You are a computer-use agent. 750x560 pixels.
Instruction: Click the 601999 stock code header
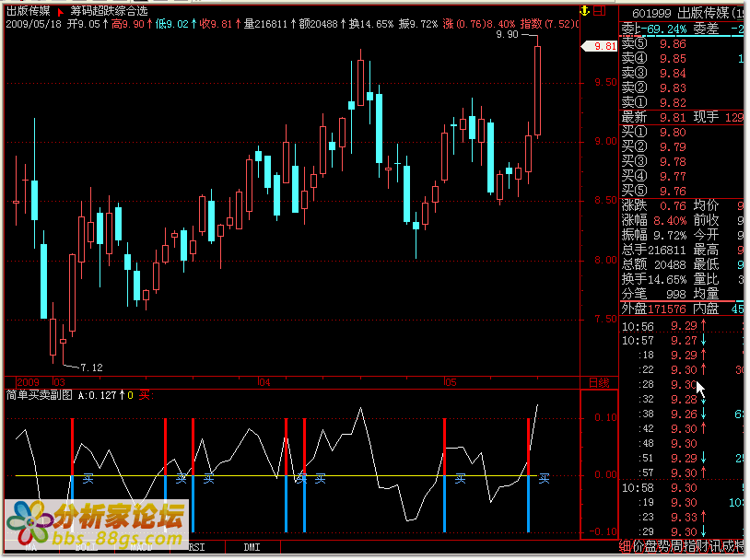pos(652,13)
